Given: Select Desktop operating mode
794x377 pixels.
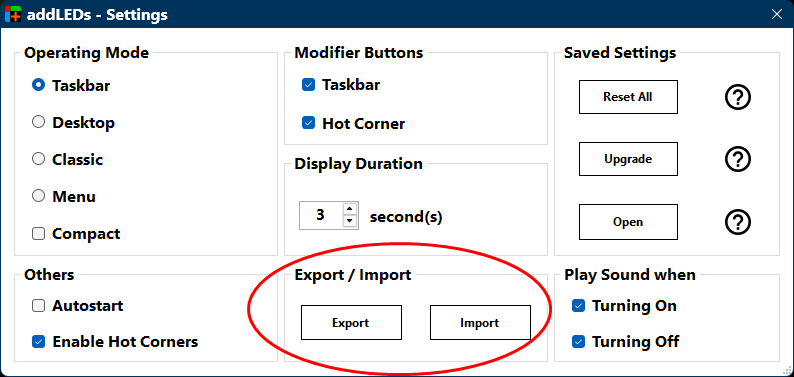Looking at the screenshot, I should (x=38, y=122).
